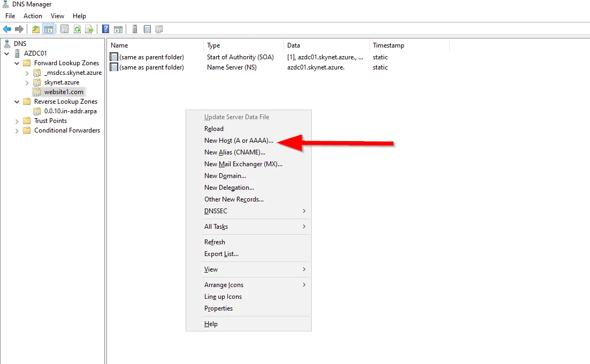Select the DNS root node icon
Image resolution: width=590 pixels, height=364 pixels.
tap(7, 44)
